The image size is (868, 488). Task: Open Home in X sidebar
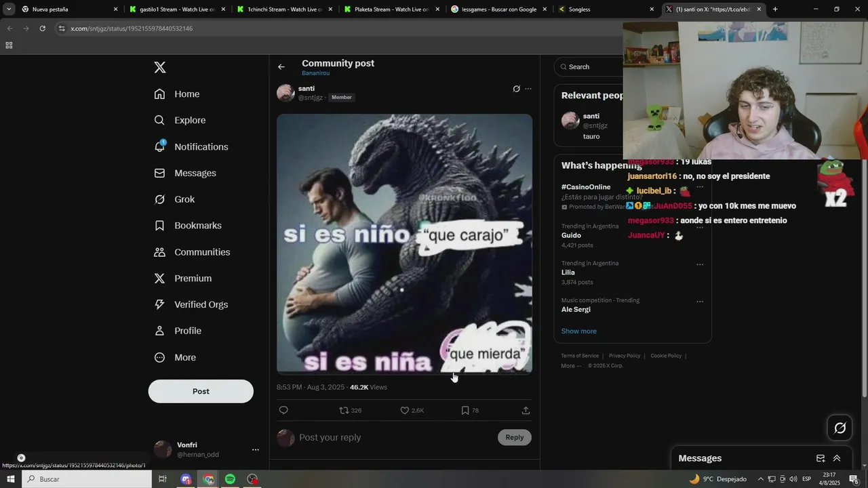pyautogui.click(x=177, y=94)
